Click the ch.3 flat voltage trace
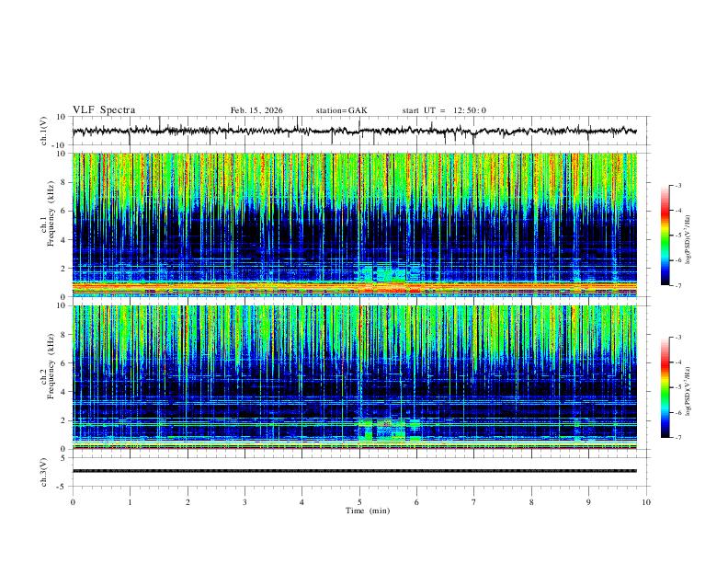Viewport: 728px width, 563px height. tap(354, 471)
